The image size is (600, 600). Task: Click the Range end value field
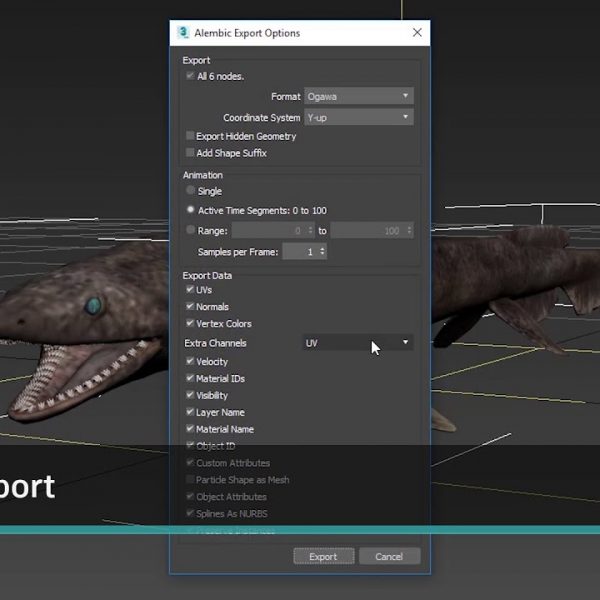(365, 231)
